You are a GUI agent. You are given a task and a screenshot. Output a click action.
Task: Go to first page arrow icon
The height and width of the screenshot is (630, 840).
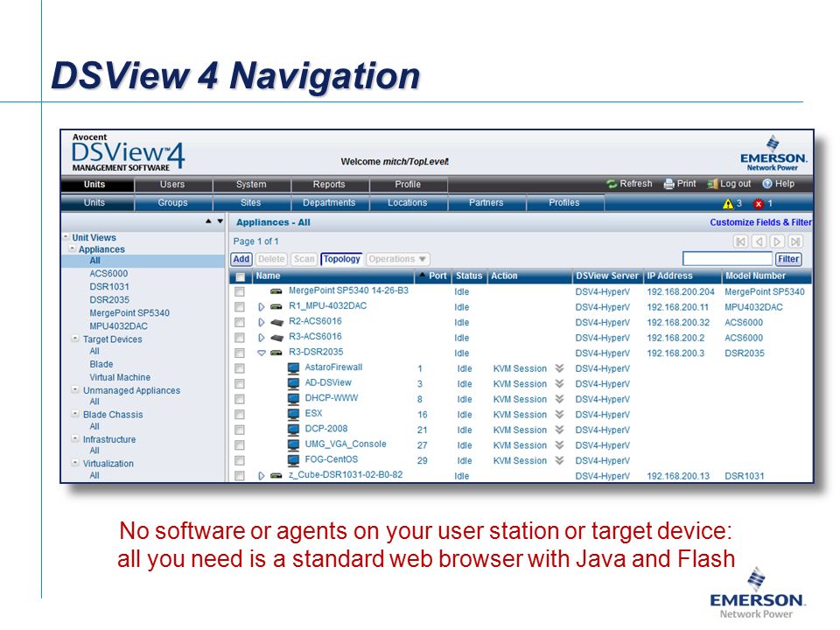pyautogui.click(x=740, y=241)
